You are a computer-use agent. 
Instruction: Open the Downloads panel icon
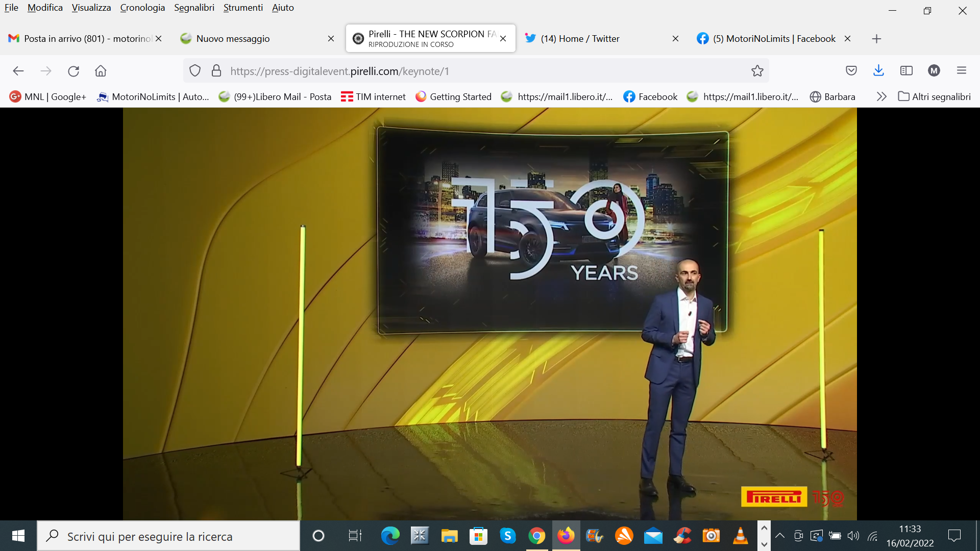878,71
